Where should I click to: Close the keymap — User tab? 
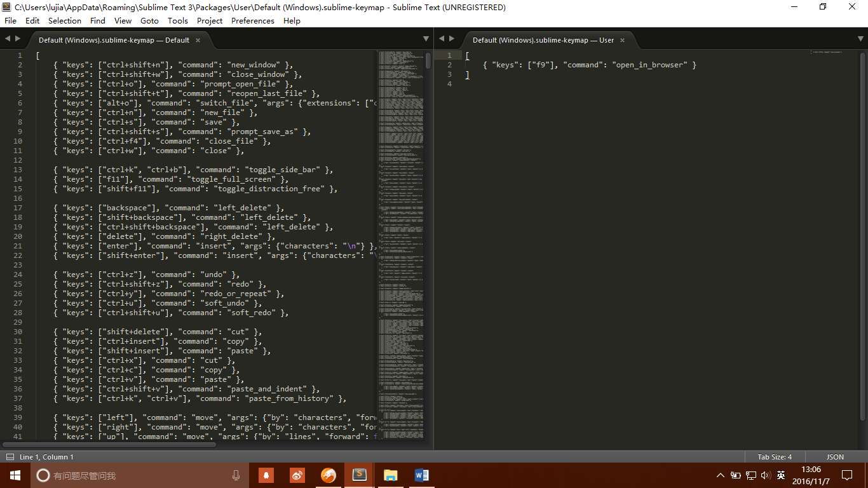point(622,40)
